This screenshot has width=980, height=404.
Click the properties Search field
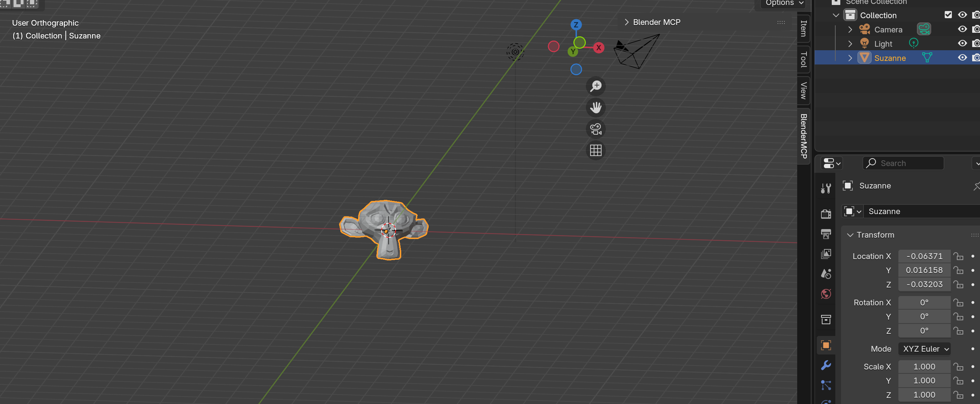[903, 163]
